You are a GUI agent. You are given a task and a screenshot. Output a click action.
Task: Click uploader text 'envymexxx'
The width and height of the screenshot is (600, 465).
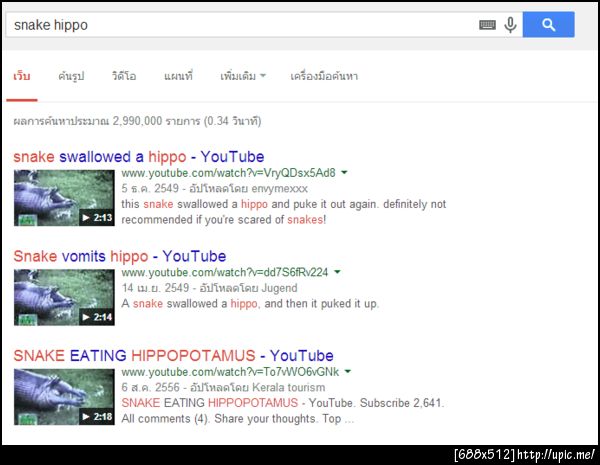[x=280, y=189]
